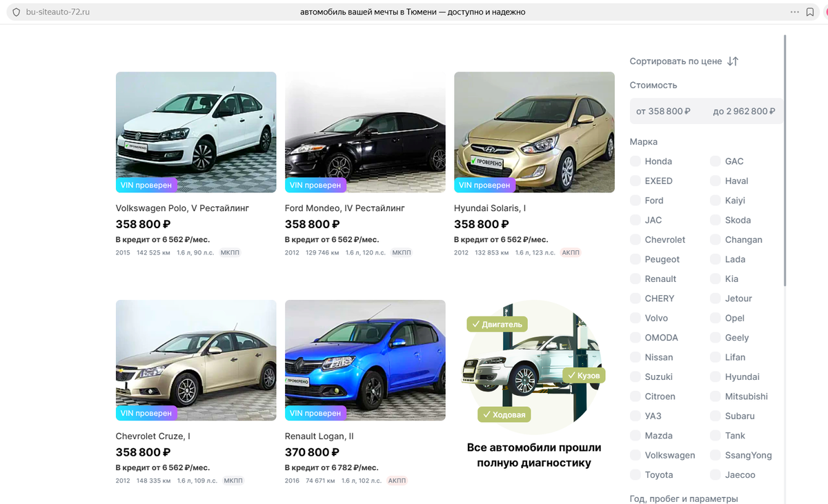Check the Mitsubishi brand filter
Screen dimensions: 828x504
coord(715,396)
